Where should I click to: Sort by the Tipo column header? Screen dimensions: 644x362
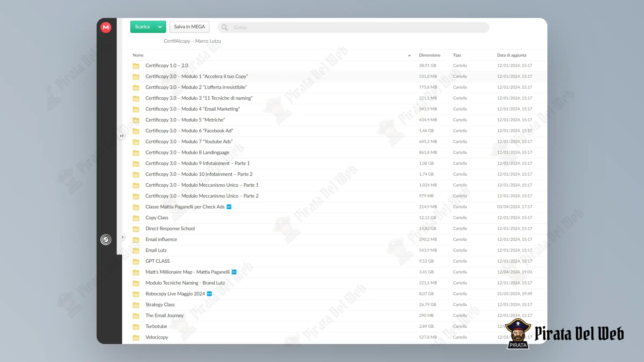pos(457,55)
